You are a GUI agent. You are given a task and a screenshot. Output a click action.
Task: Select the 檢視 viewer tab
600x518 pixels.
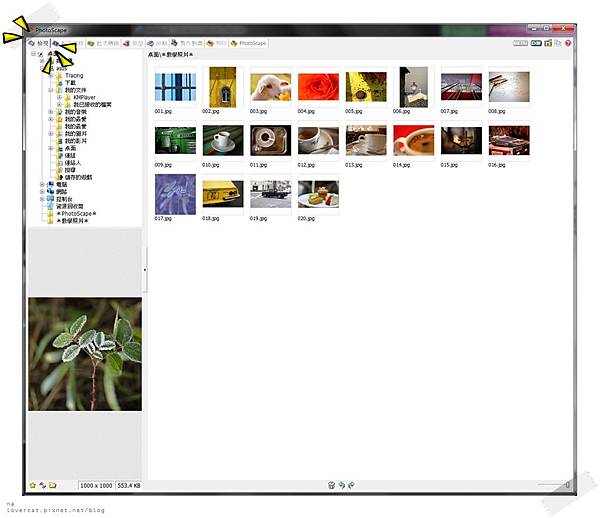click(38, 44)
